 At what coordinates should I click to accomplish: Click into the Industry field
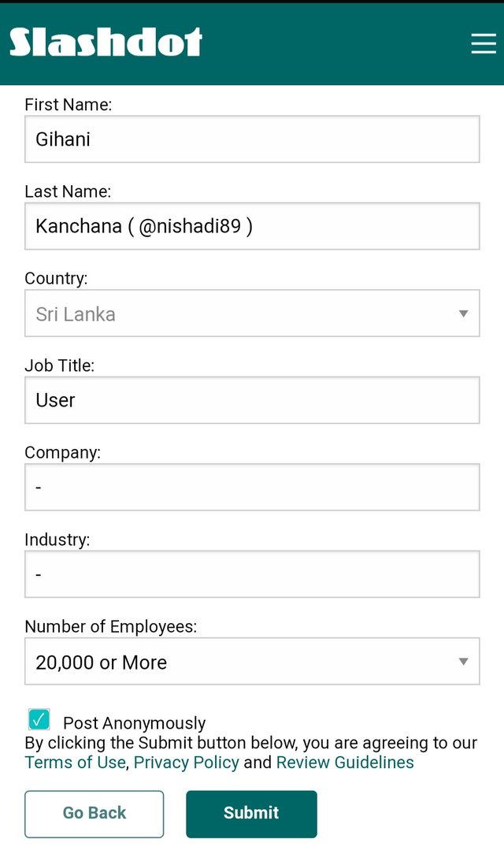pyautogui.click(x=252, y=573)
